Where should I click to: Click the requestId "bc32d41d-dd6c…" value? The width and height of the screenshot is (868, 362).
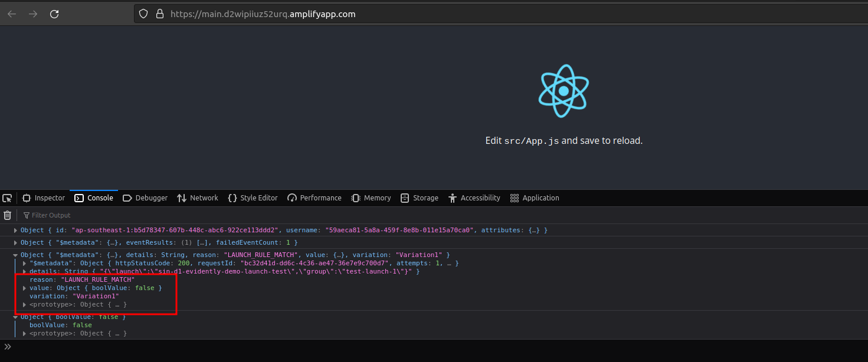(x=316, y=263)
